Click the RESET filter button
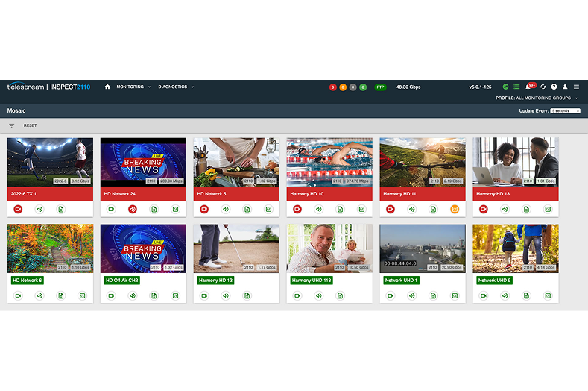 coord(30,125)
